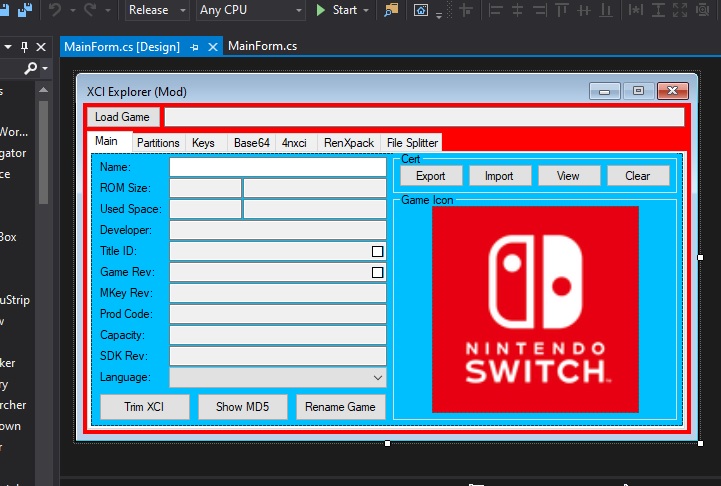Click the Make Same Width icon
Viewport: 721px width, 486px height.
[635, 10]
